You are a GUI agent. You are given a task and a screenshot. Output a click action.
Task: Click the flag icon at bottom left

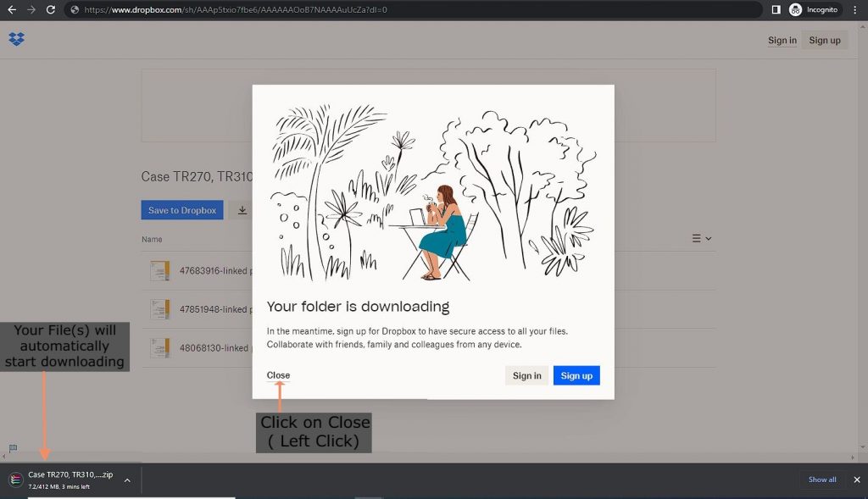pyautogui.click(x=13, y=448)
